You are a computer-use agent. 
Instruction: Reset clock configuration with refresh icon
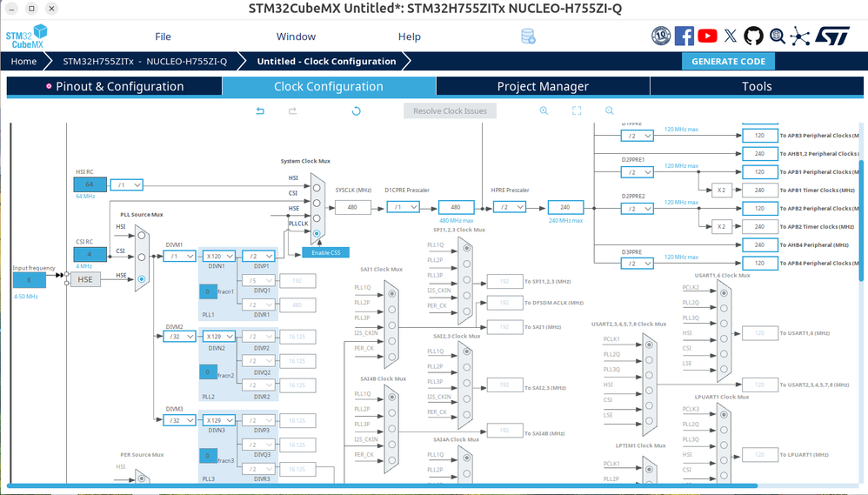tap(356, 110)
